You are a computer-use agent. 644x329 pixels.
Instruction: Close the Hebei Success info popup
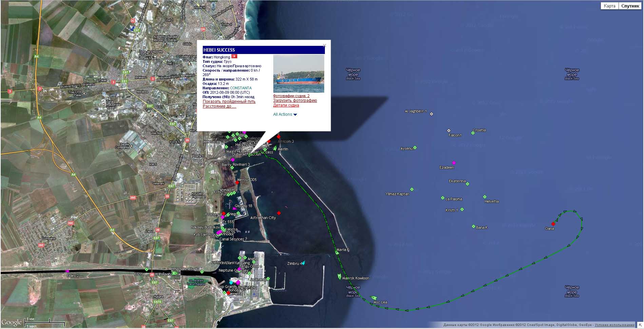(324, 45)
